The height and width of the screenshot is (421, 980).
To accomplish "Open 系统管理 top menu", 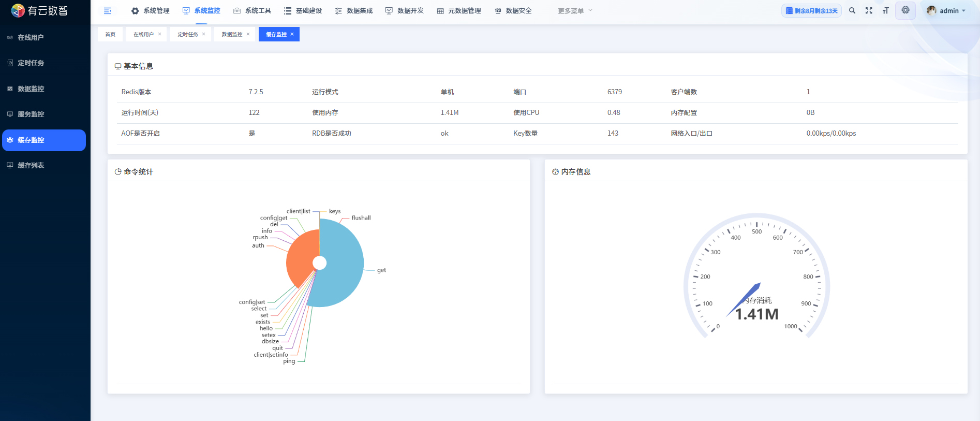I will pos(151,11).
